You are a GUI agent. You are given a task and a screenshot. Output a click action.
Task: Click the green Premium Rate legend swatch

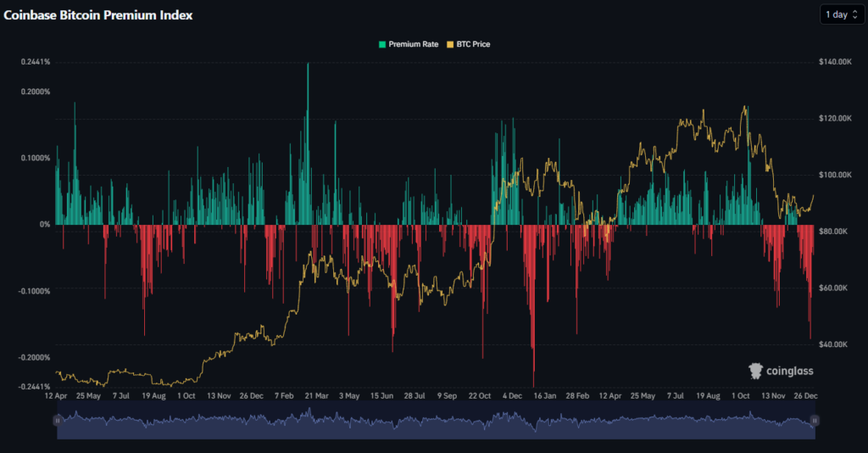(x=382, y=44)
